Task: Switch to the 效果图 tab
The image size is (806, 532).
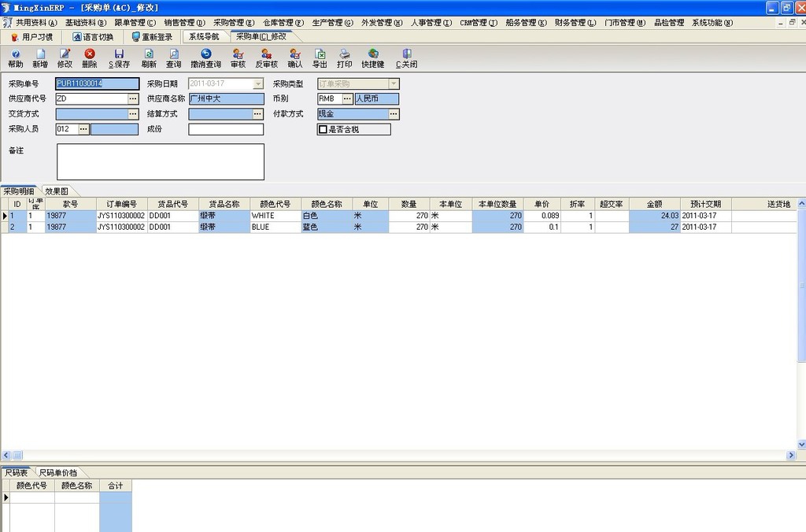Action: pyautogui.click(x=57, y=190)
